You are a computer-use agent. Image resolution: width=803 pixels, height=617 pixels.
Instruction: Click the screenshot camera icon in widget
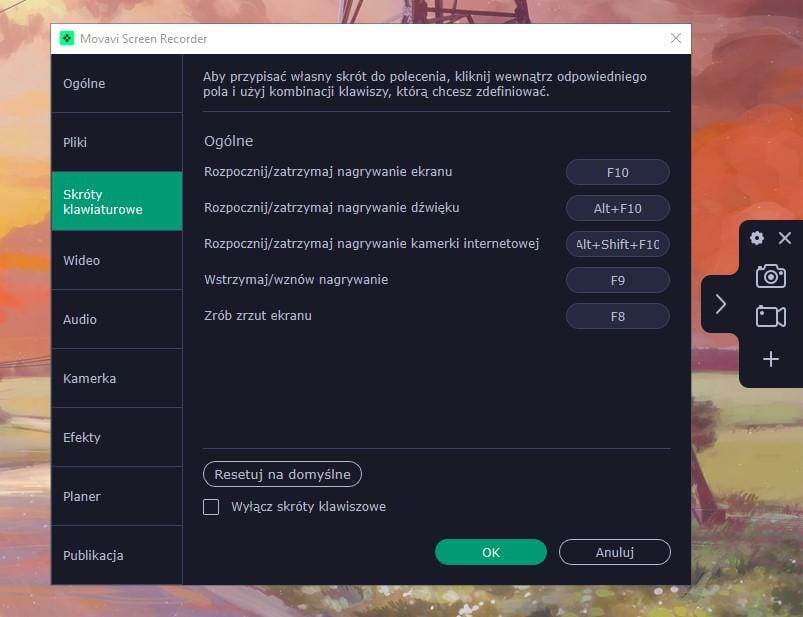pyautogui.click(x=770, y=276)
